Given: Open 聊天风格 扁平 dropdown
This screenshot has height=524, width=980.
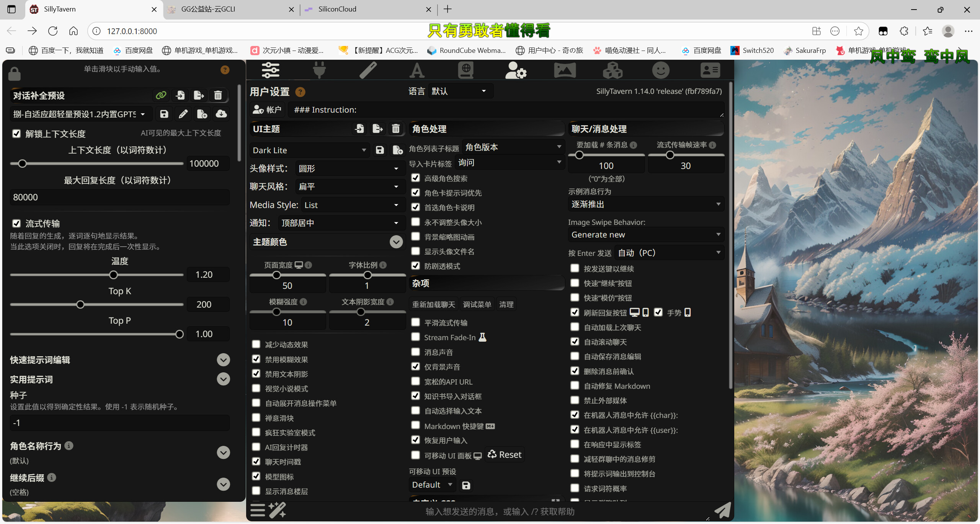Looking at the screenshot, I should click(350, 187).
